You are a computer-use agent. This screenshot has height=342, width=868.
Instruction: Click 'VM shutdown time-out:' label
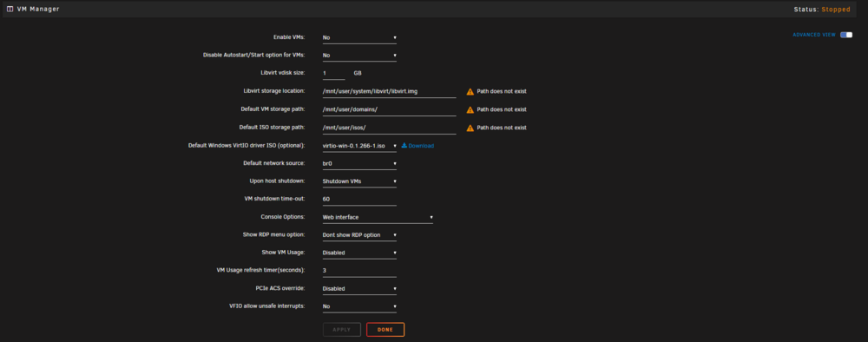pyautogui.click(x=274, y=198)
